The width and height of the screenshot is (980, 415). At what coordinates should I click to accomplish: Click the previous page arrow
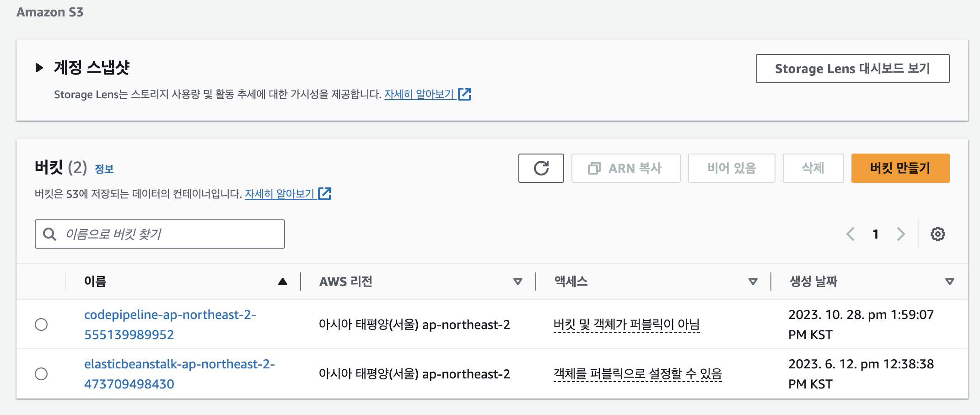pos(850,234)
